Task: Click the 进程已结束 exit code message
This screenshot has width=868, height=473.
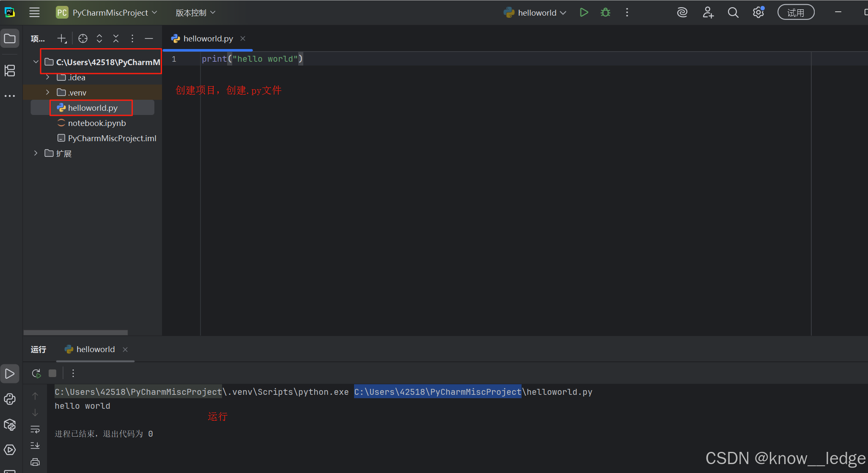Action: click(104, 434)
